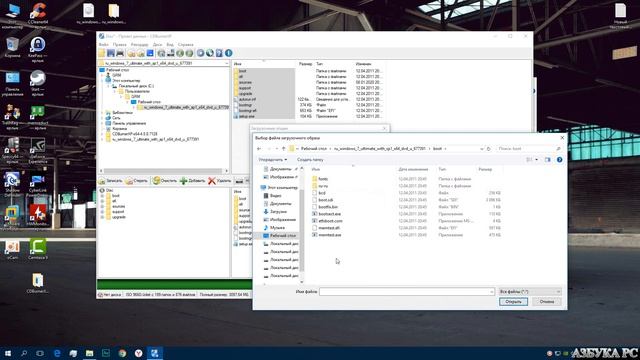Click the refresh icon beside the address bar
The height and width of the screenshot is (360, 640).
click(489, 149)
